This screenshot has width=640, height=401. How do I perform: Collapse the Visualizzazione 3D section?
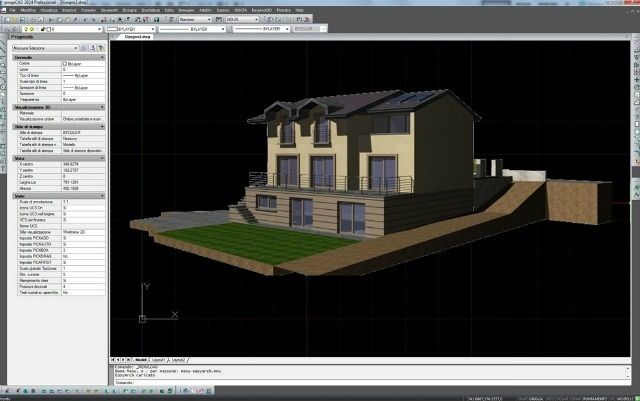tap(102, 107)
